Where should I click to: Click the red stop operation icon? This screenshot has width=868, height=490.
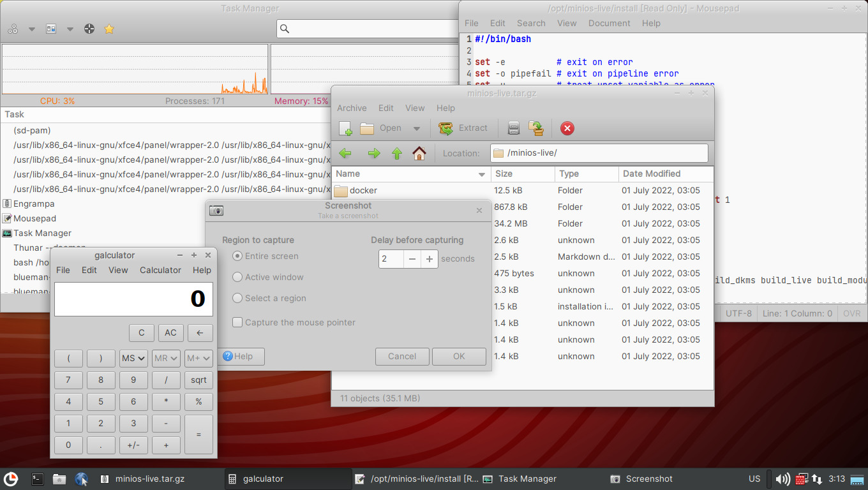(567, 128)
